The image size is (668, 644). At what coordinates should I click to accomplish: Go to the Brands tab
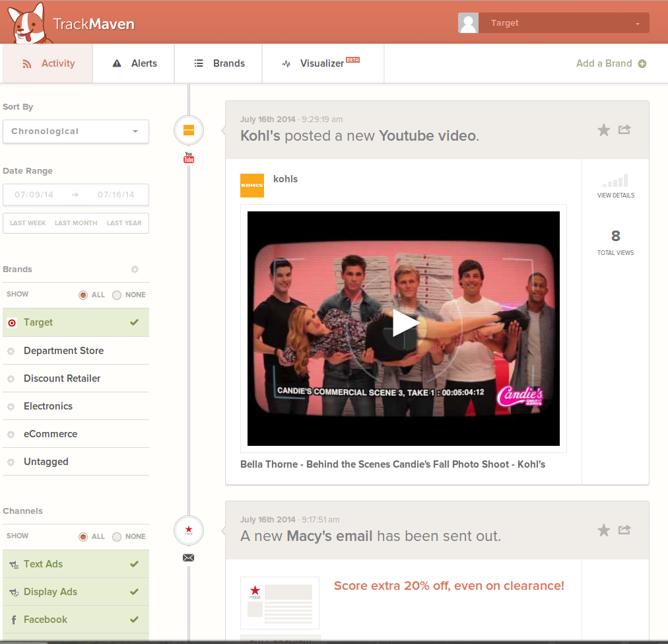218,63
